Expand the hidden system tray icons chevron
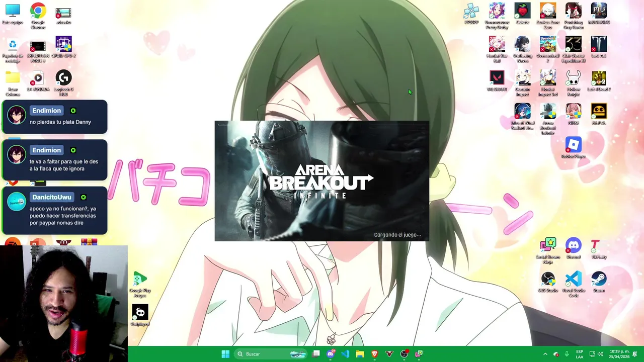The width and height of the screenshot is (644, 362). [x=545, y=354]
